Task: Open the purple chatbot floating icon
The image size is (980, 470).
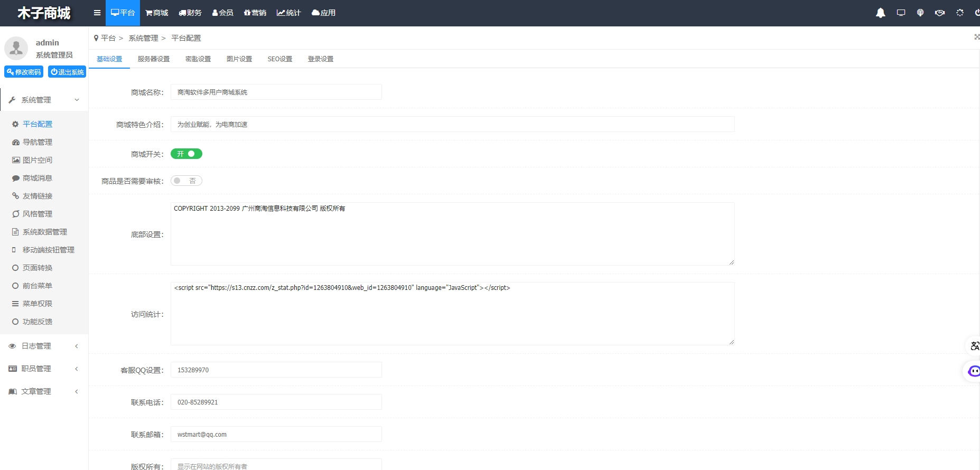Action: pos(974,371)
